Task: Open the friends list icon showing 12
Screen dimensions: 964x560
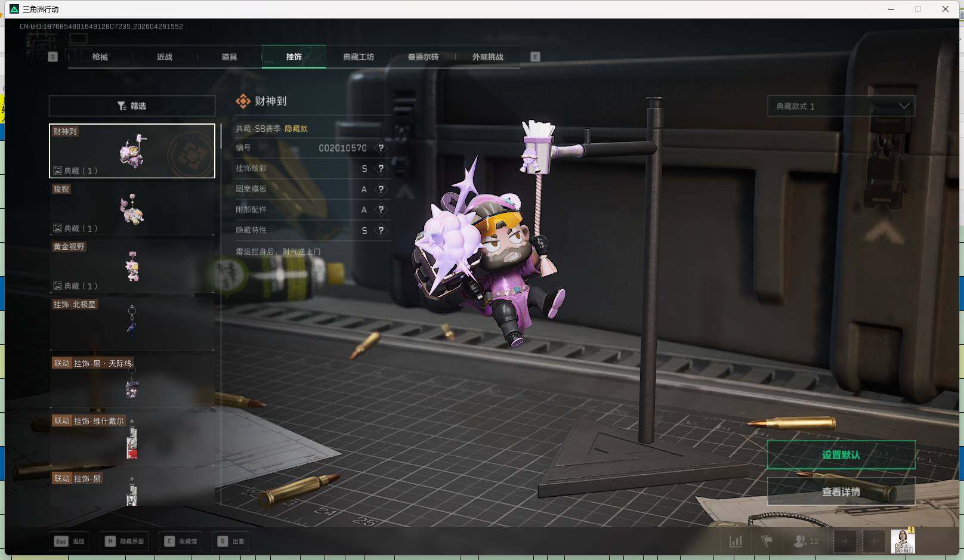Action: tap(805, 542)
